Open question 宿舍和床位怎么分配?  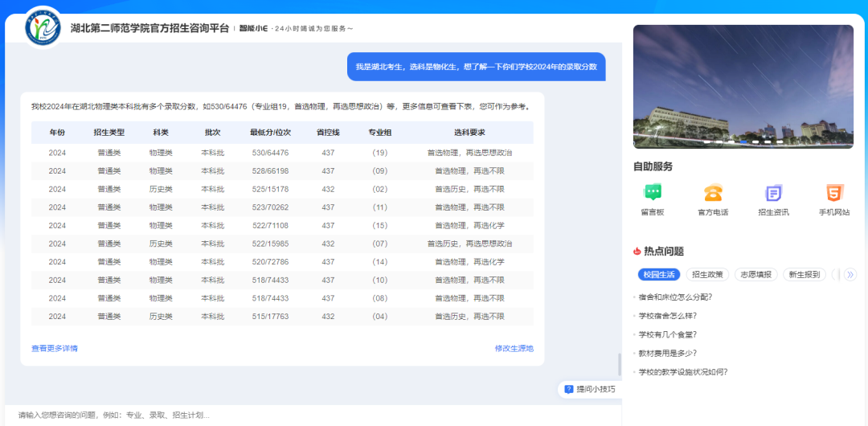click(x=675, y=297)
